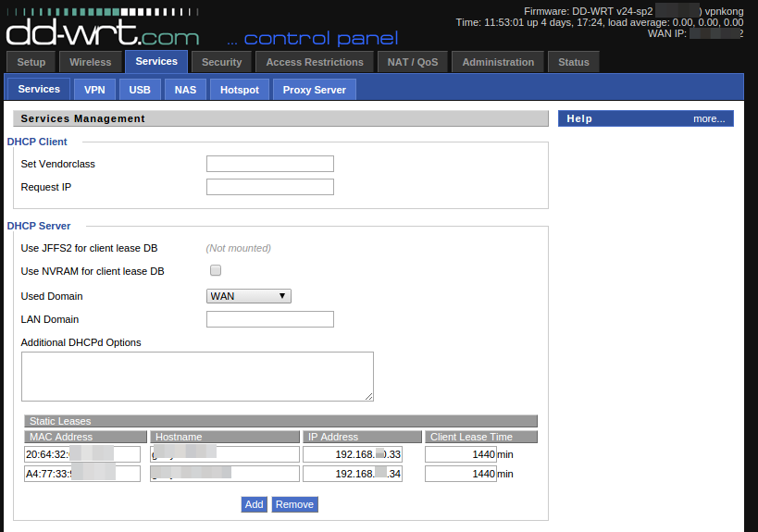Open the Proxy Server sub-tab

(x=315, y=90)
